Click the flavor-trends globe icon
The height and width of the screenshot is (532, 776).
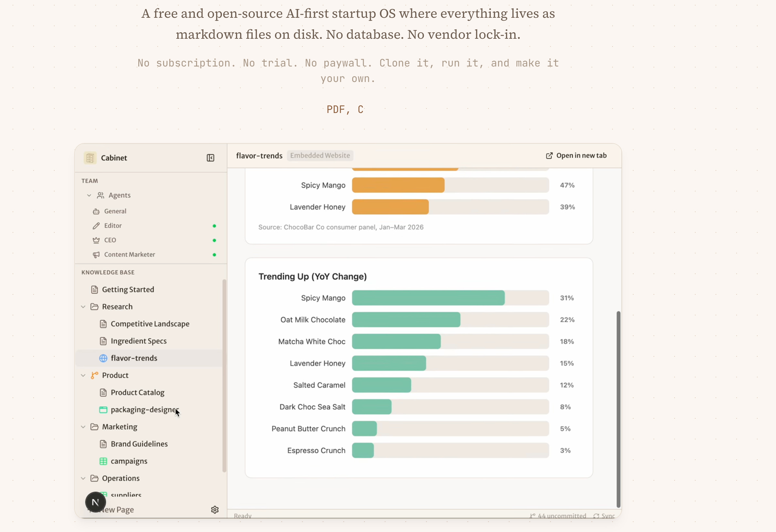click(x=103, y=358)
